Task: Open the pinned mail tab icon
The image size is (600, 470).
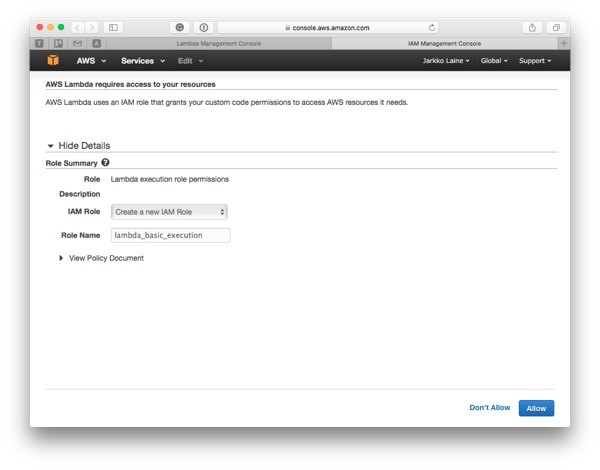Action: [77, 43]
